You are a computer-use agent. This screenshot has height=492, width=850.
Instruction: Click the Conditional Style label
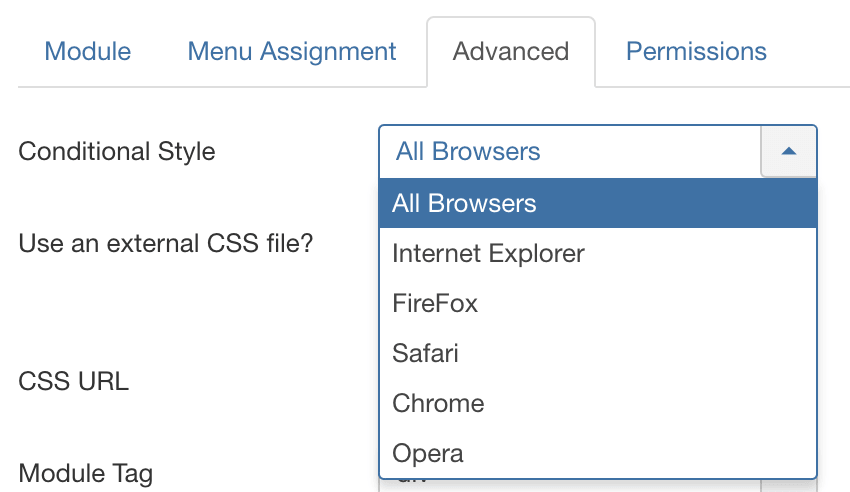click(117, 152)
